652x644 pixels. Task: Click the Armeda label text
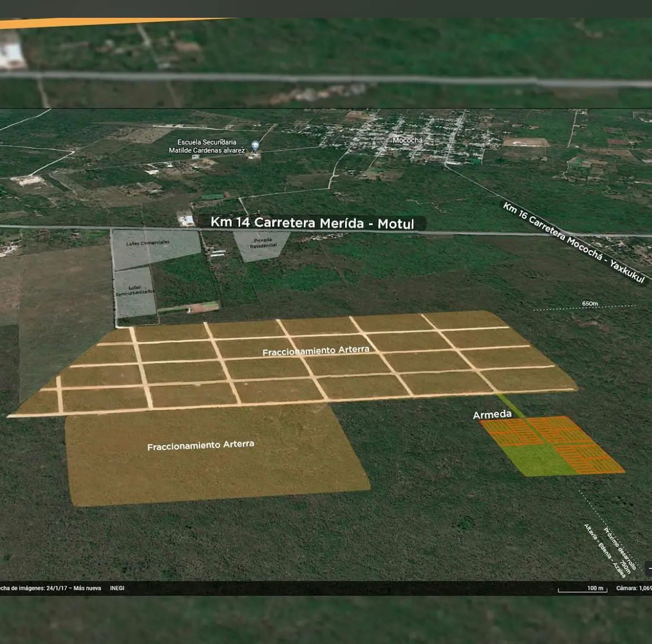pos(492,414)
